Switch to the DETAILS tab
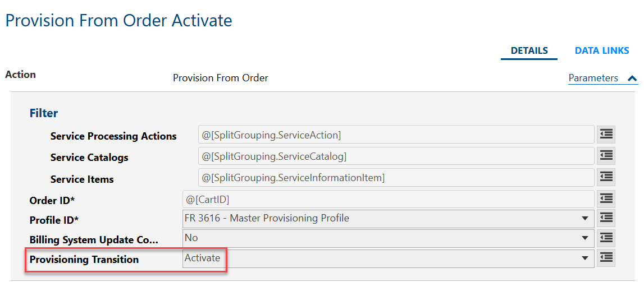Viewport: 644px width, 282px height. 529,50
